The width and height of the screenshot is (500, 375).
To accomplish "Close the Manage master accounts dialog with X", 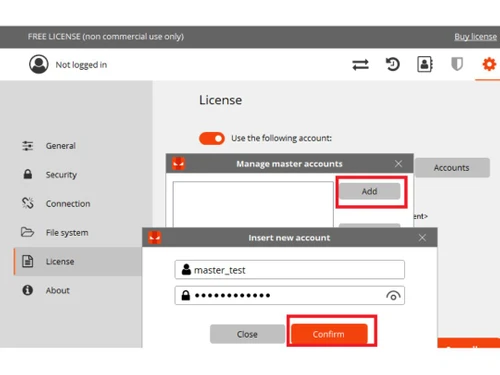I will tap(398, 164).
